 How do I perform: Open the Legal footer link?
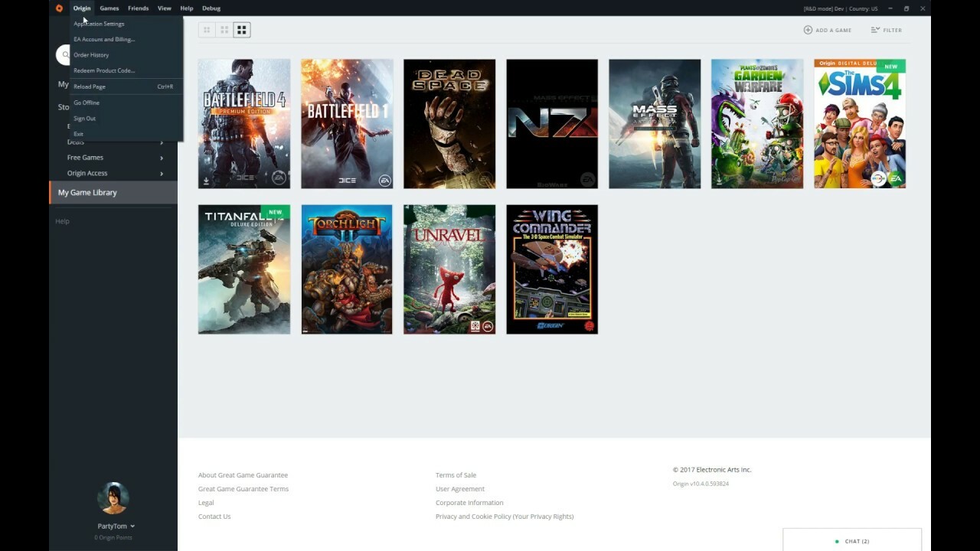pos(206,503)
